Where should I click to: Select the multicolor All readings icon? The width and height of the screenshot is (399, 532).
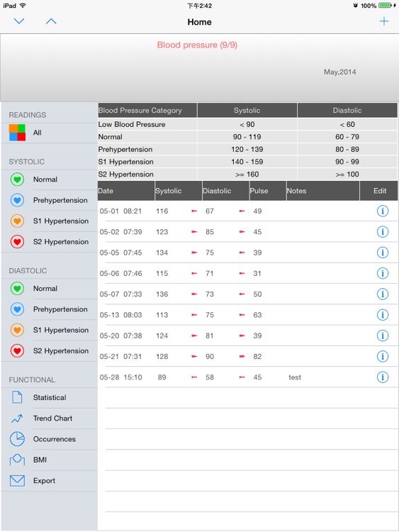(17, 133)
